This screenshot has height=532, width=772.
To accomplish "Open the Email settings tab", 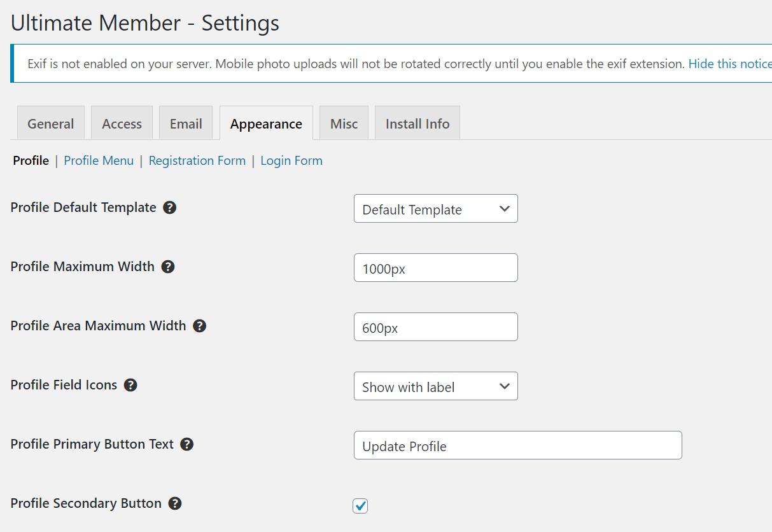I will 186,123.
